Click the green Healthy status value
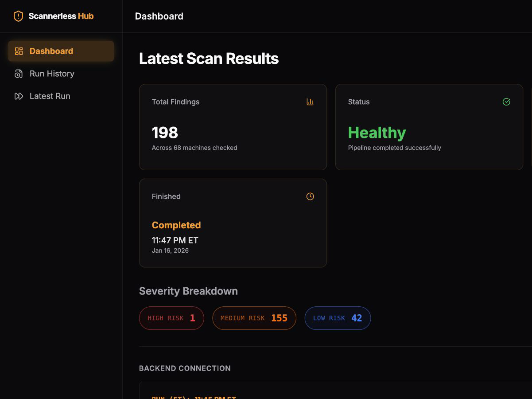This screenshot has height=399, width=532. (377, 133)
